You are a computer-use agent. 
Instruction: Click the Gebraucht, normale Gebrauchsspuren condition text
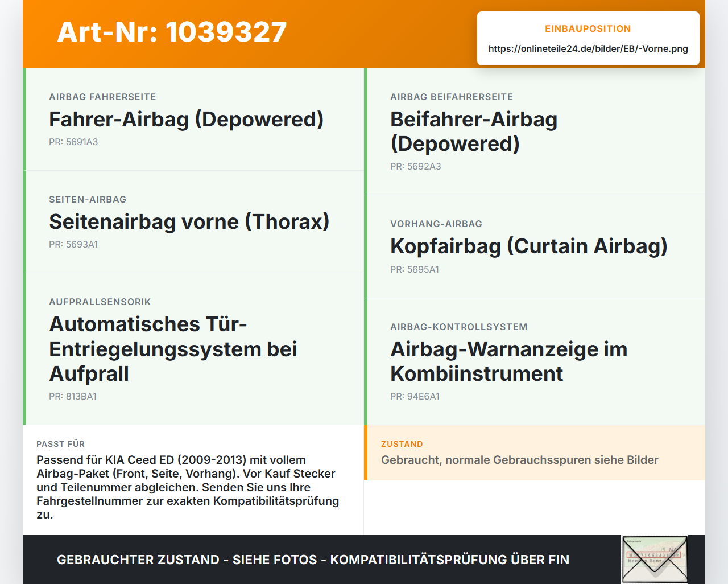pos(520,460)
